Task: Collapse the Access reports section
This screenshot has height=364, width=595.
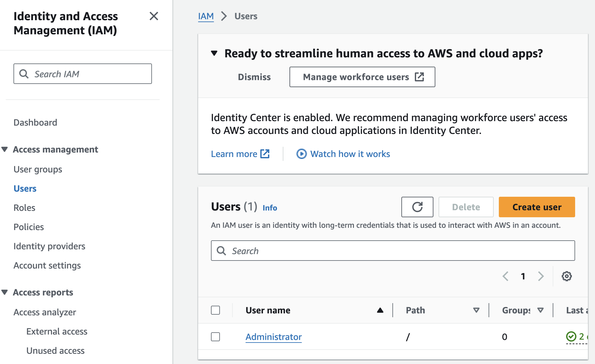Action: click(4, 292)
